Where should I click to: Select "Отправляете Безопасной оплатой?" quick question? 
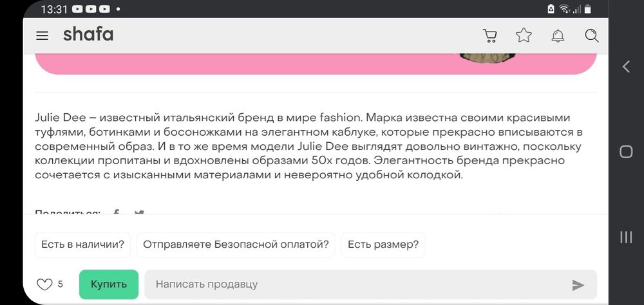click(x=236, y=245)
